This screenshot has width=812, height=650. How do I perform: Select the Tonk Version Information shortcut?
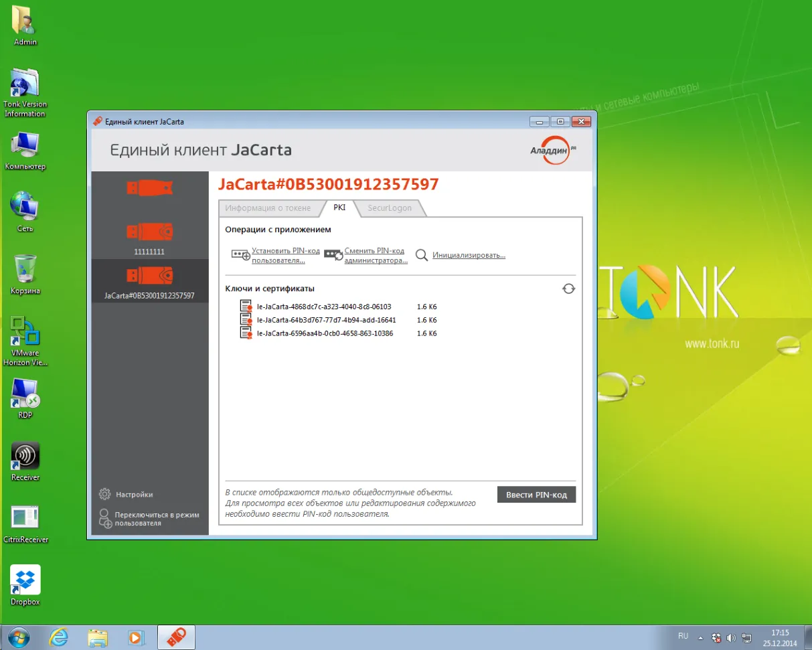pyautogui.click(x=25, y=92)
